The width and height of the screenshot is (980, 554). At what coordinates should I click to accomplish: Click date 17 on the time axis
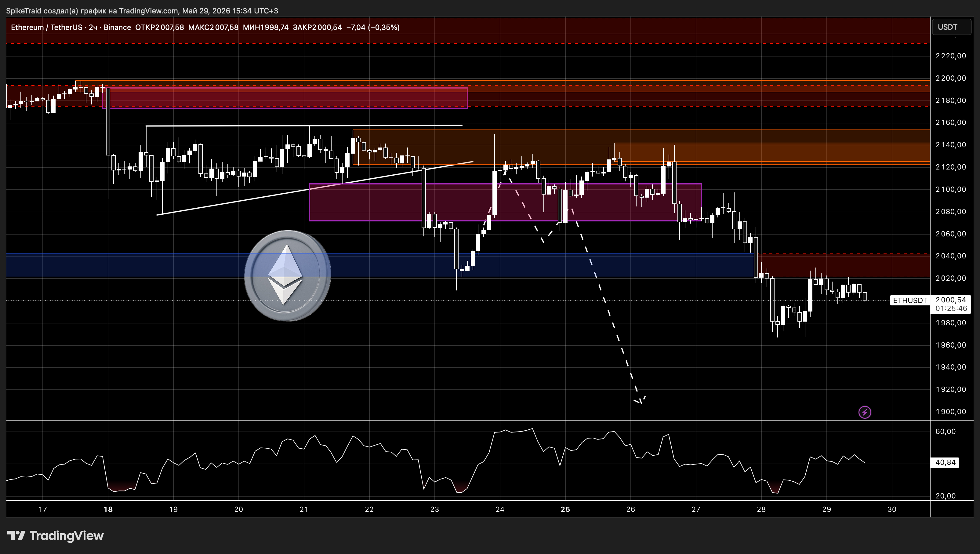(x=43, y=509)
